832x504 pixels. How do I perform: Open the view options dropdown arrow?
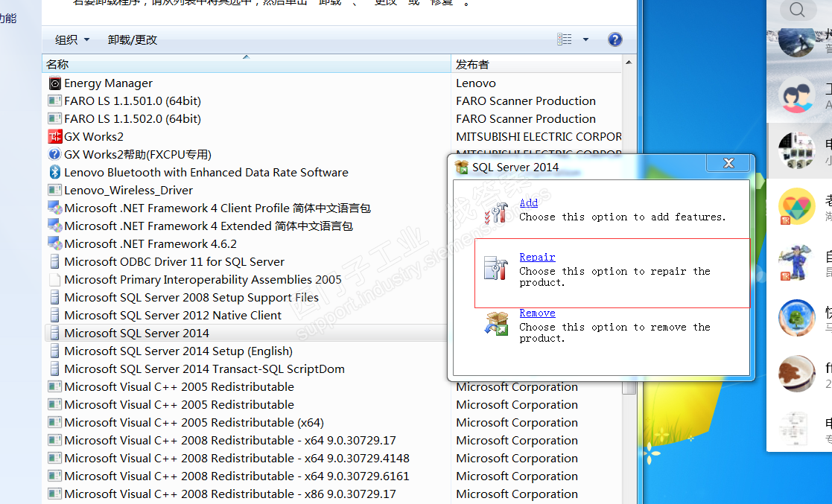585,39
